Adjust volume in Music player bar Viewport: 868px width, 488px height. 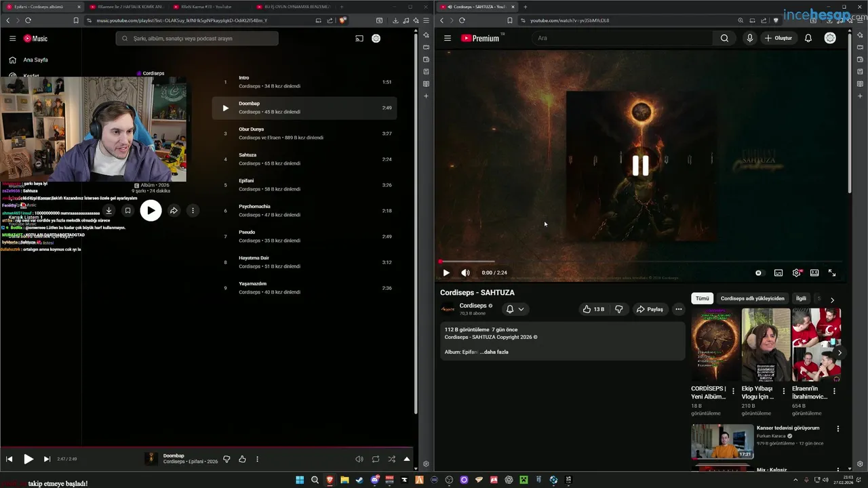[359, 459]
